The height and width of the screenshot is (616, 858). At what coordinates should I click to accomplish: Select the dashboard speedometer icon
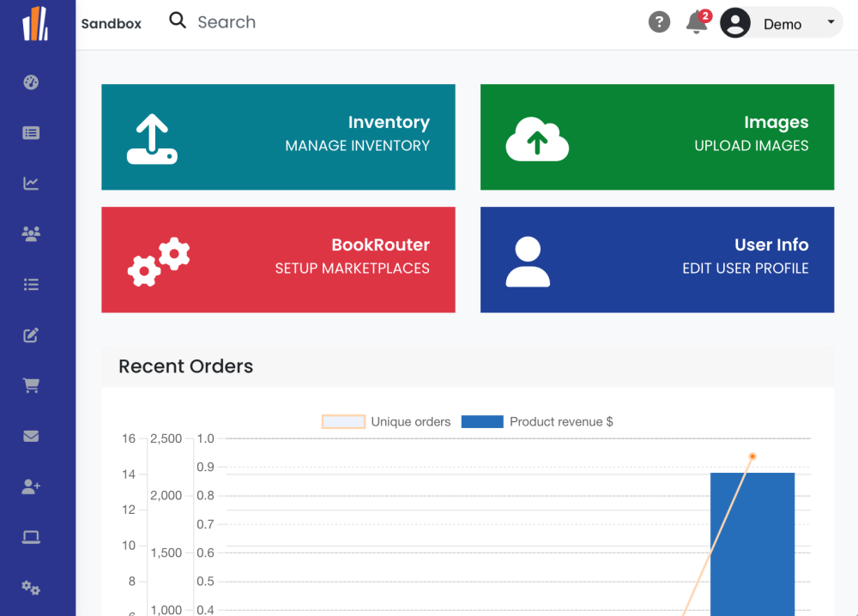[31, 82]
